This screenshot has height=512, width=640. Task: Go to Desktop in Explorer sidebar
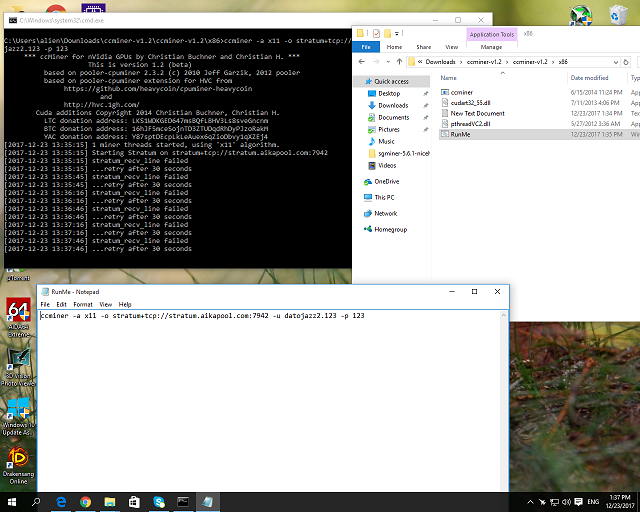pos(389,93)
